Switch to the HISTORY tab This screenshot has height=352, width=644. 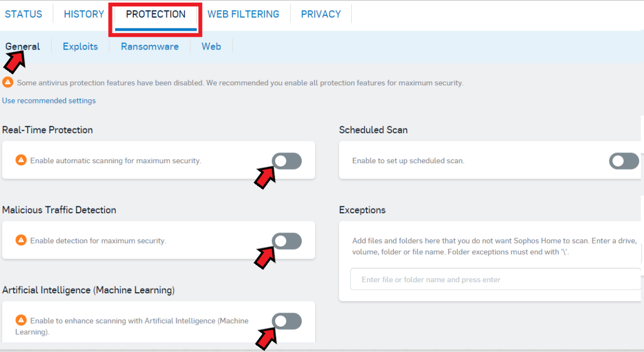click(84, 14)
